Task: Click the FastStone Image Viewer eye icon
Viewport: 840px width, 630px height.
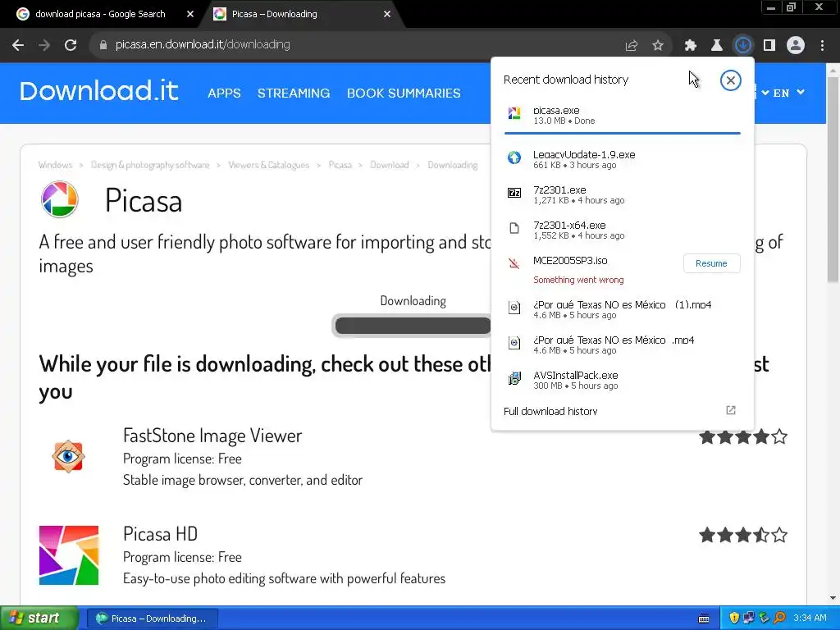Action: [68, 456]
